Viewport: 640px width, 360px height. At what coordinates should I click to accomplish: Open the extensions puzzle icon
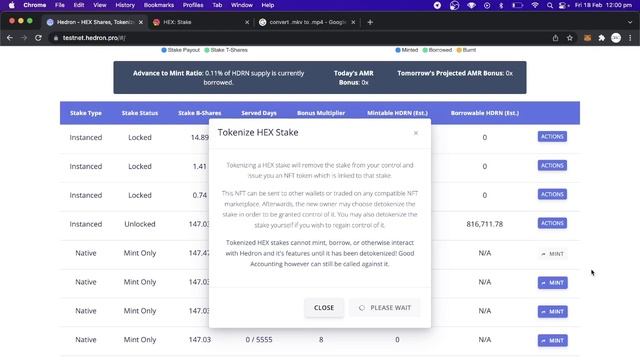(x=602, y=38)
